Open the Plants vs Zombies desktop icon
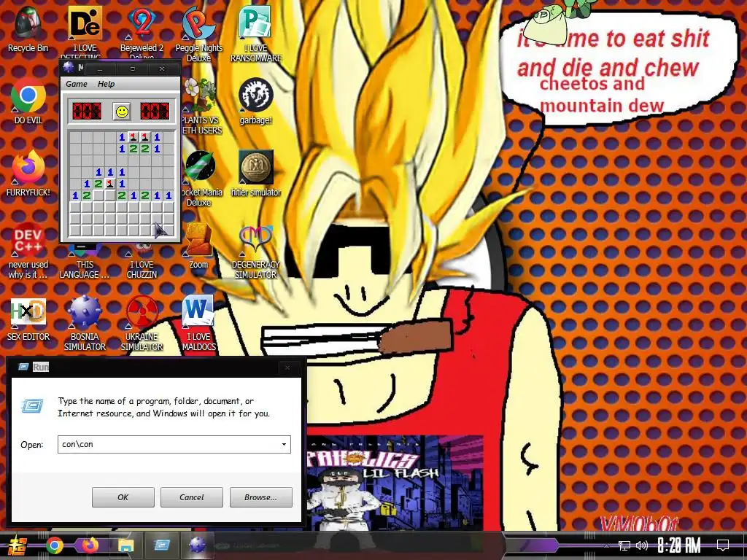The width and height of the screenshot is (747, 560). (202, 106)
